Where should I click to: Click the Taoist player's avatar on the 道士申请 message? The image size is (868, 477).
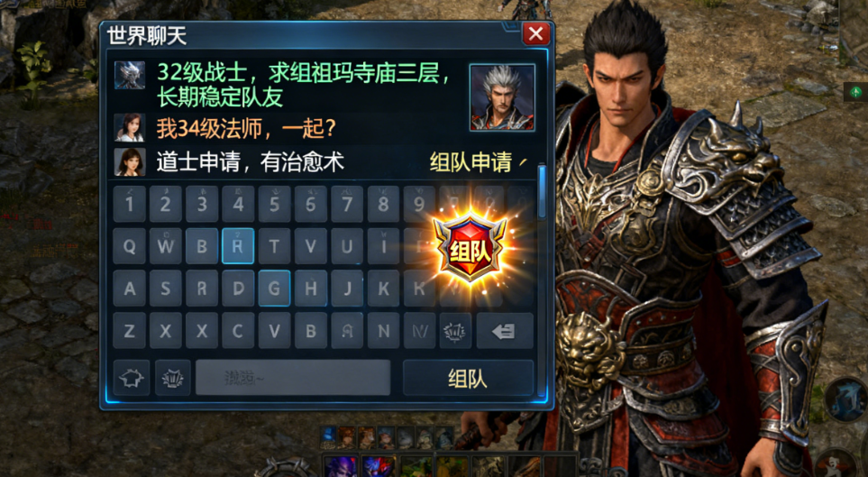click(x=130, y=161)
